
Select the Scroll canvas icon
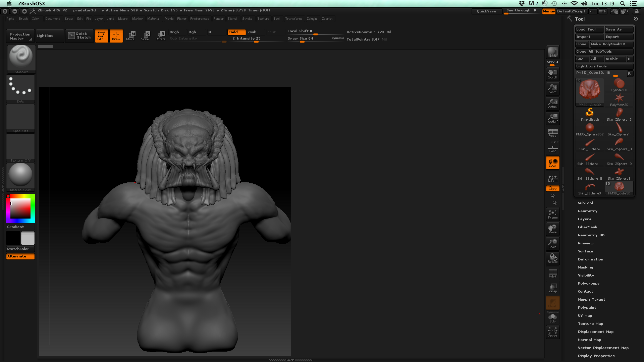[552, 74]
